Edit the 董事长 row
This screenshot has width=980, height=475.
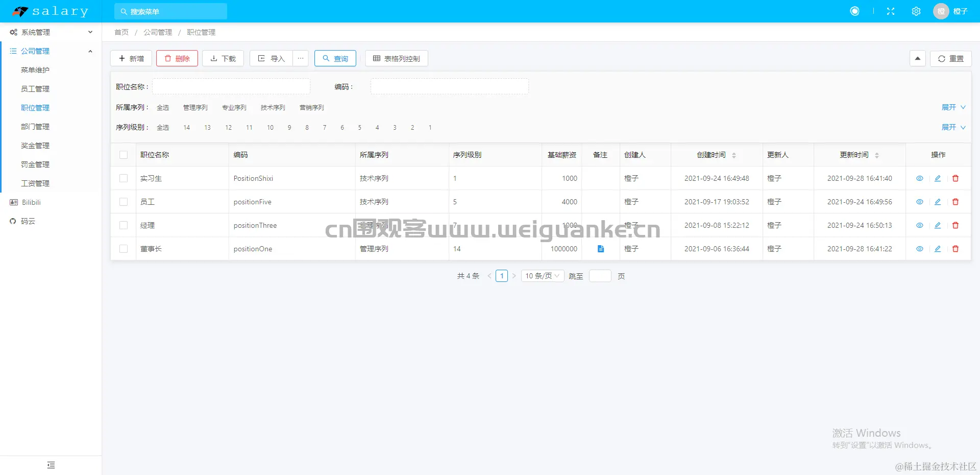click(938, 249)
